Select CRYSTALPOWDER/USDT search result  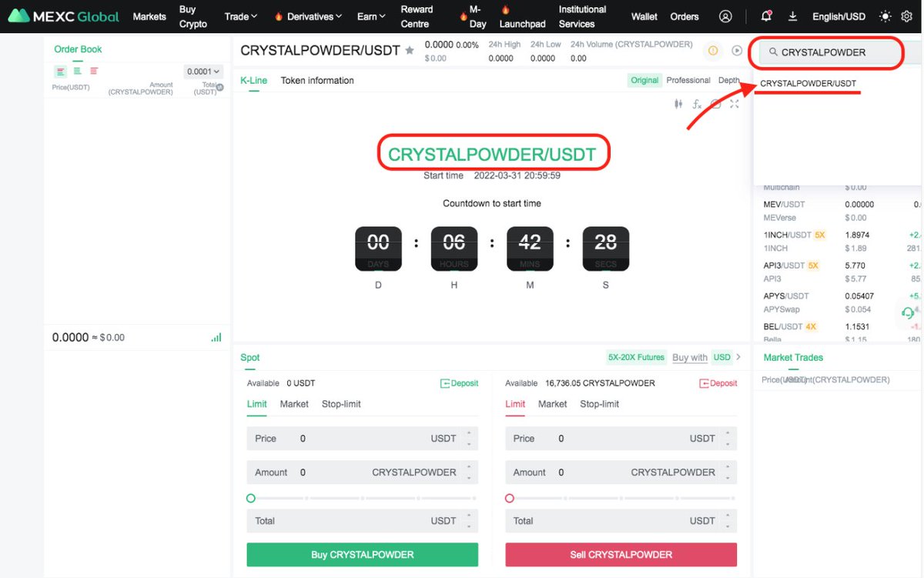click(808, 83)
